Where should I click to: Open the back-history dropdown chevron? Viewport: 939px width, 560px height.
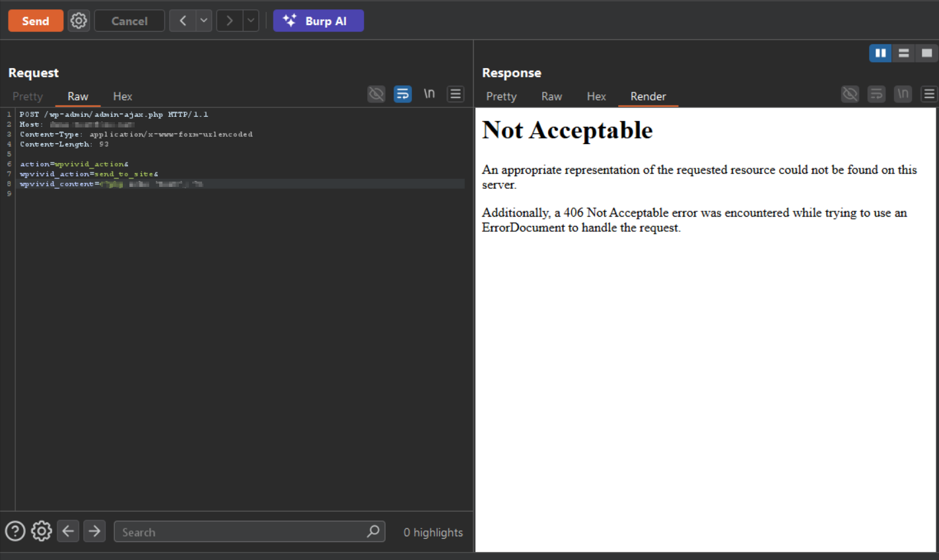203,20
